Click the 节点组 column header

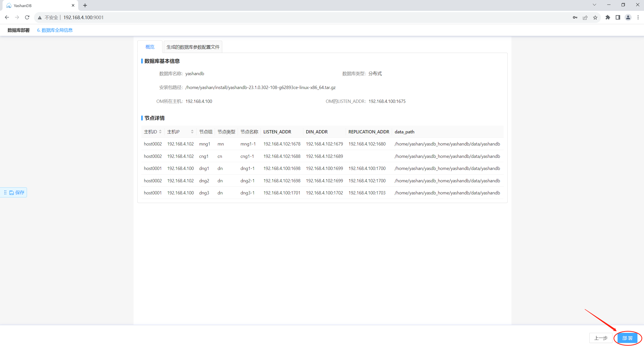(x=206, y=132)
